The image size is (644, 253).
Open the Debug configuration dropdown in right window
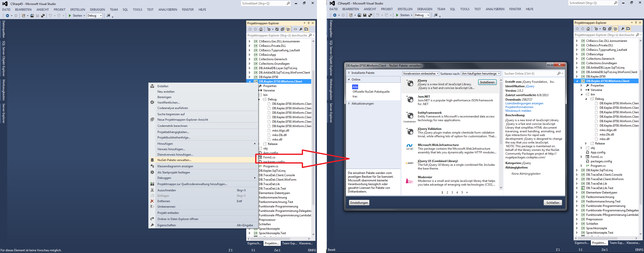(422, 15)
